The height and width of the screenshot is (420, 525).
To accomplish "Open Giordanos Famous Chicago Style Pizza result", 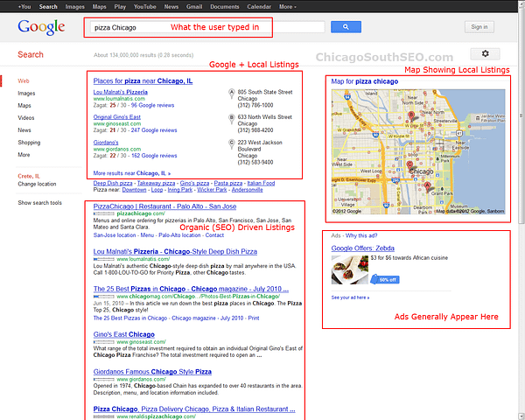I will tap(152, 371).
